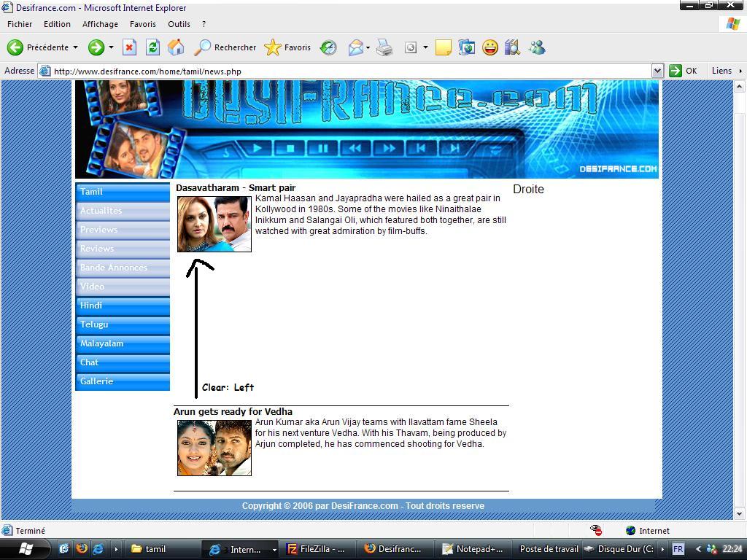Viewport: 747px width, 560px height.
Task: Open the Malayalam category
Action: 123,344
